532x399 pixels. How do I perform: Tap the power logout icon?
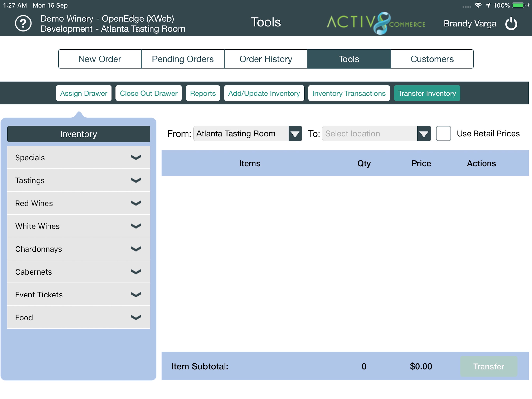[511, 24]
